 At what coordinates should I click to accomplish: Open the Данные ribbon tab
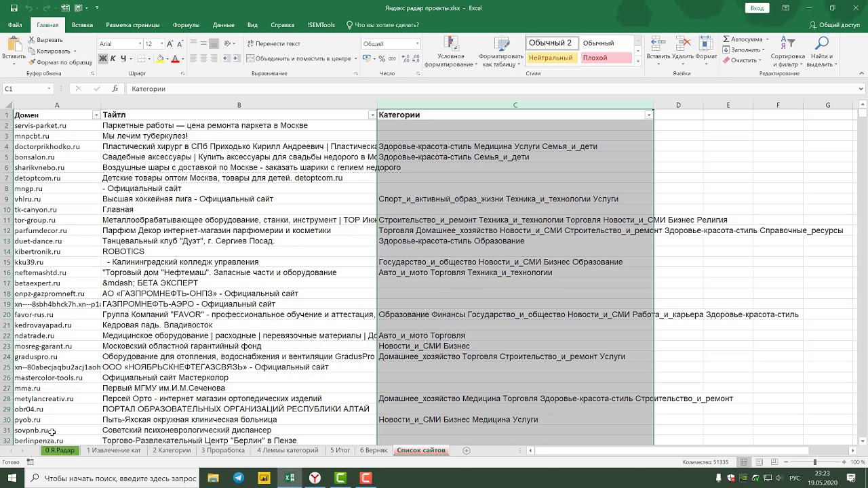point(223,25)
